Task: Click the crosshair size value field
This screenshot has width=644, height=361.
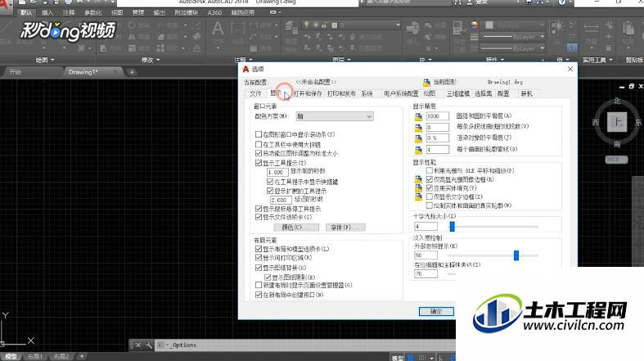Action: (x=426, y=226)
